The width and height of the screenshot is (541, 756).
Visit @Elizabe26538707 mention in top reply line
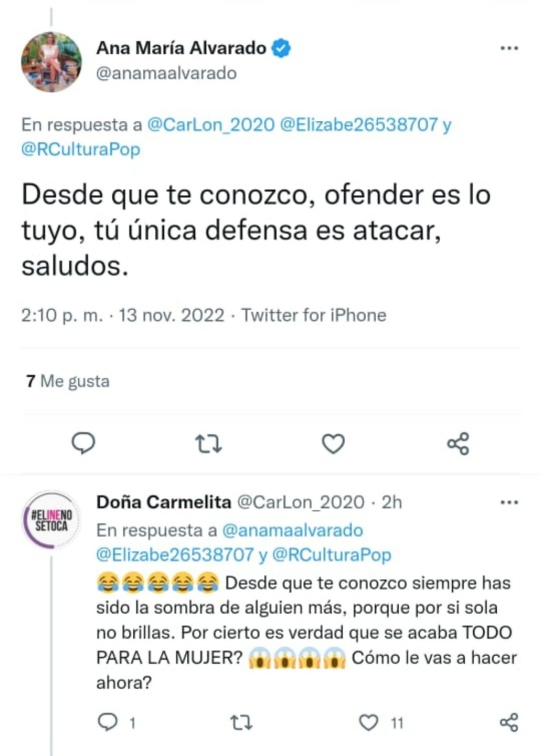pos(359,124)
